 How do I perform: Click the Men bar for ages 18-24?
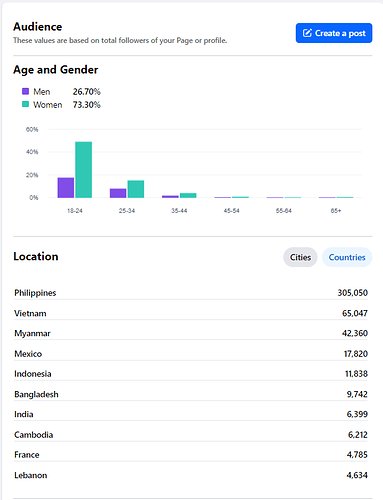(x=66, y=188)
